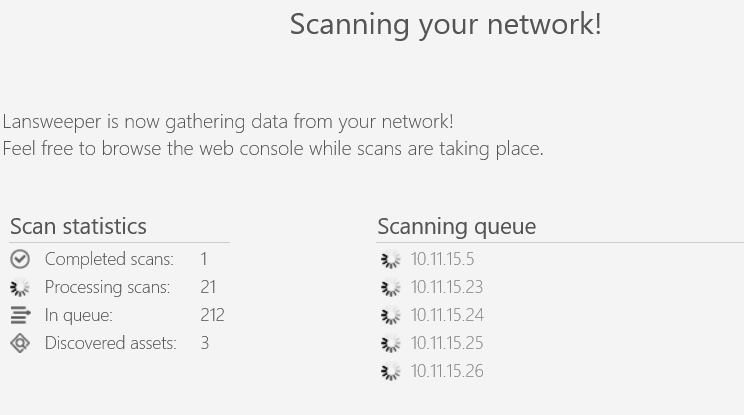Click the spinner beside 10.11.15.26
The height and width of the screenshot is (415, 744).
point(391,372)
